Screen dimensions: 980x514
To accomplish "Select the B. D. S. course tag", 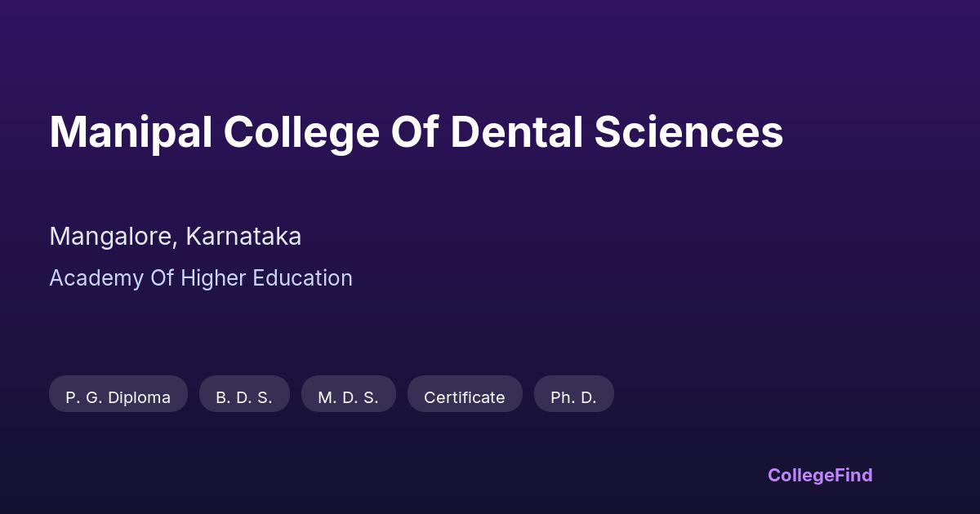I will click(244, 397).
